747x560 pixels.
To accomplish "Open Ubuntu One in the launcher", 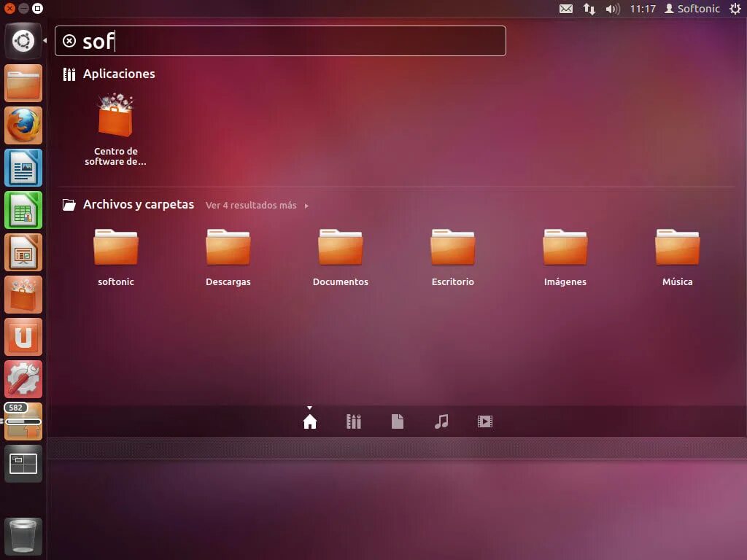I will (23, 337).
